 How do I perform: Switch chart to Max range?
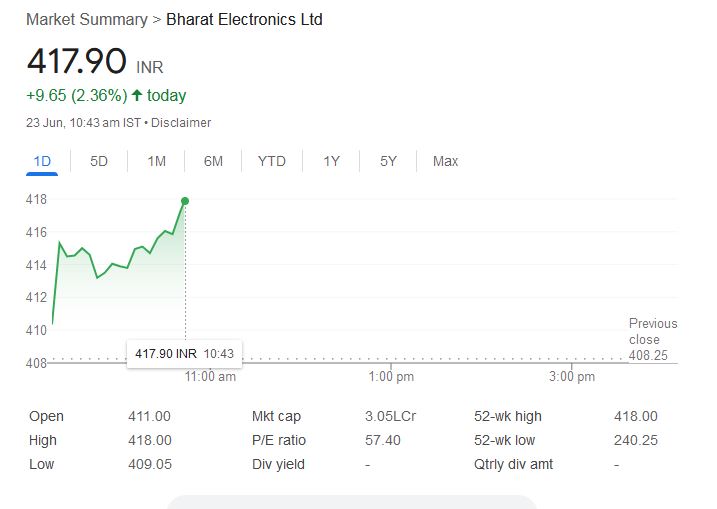tap(445, 161)
